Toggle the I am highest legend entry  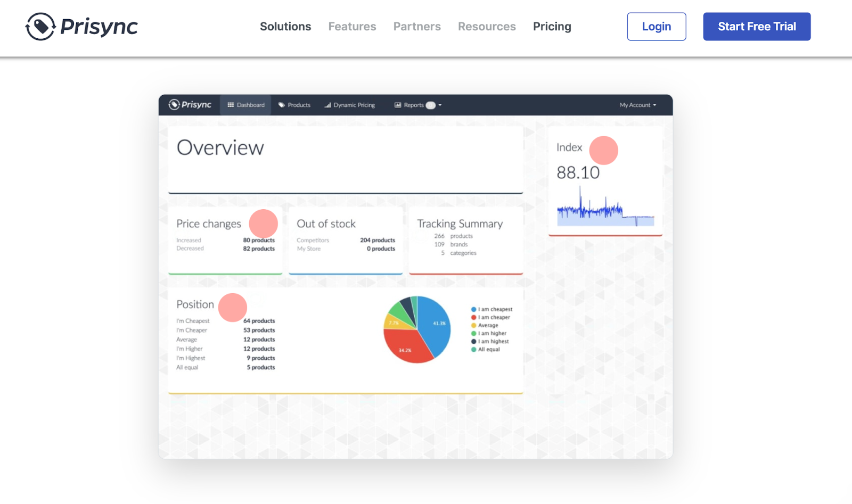(x=490, y=341)
